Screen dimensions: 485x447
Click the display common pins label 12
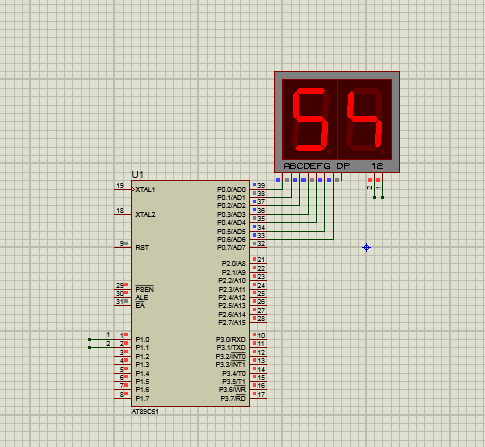point(377,166)
